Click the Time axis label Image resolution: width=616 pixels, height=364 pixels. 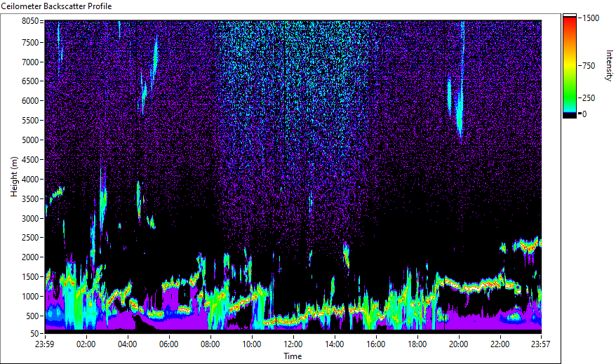point(293,356)
